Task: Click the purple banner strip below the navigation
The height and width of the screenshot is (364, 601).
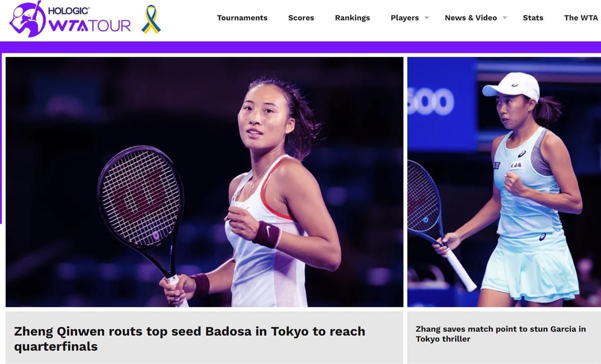Action: (x=300, y=47)
